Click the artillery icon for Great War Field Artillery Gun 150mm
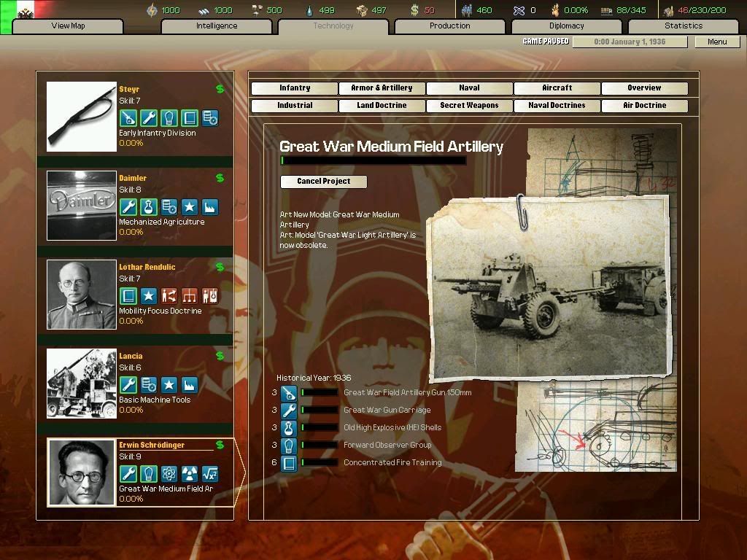Screen dimensions: 747x560 tap(289, 393)
